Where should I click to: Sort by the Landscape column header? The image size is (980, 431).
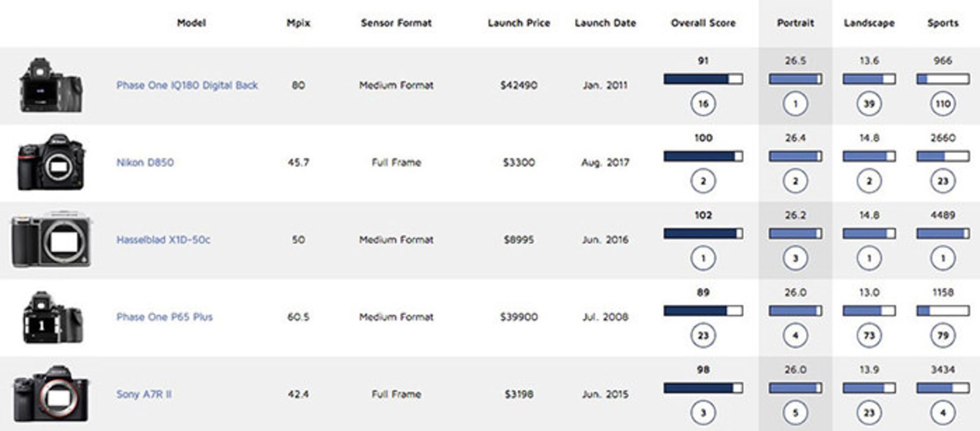pyautogui.click(x=869, y=23)
